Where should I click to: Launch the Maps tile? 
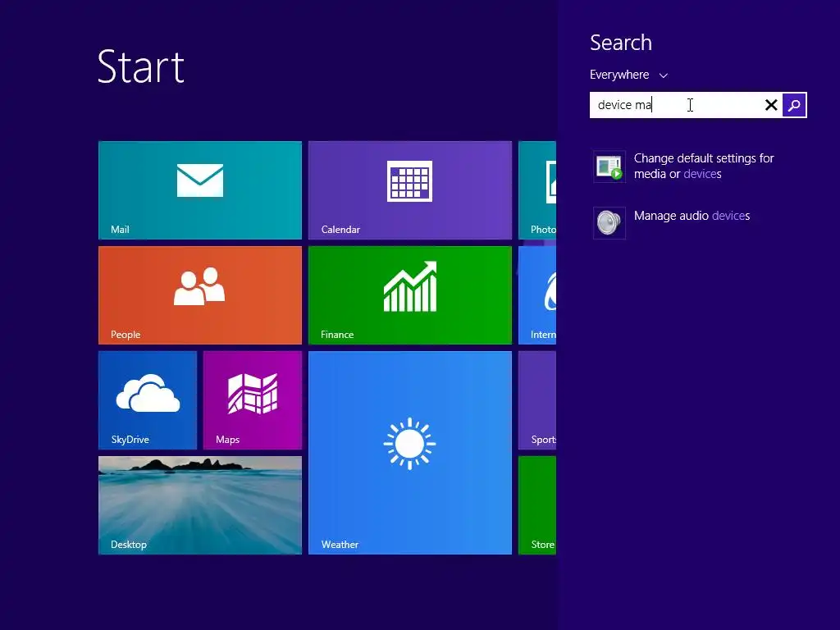point(253,400)
